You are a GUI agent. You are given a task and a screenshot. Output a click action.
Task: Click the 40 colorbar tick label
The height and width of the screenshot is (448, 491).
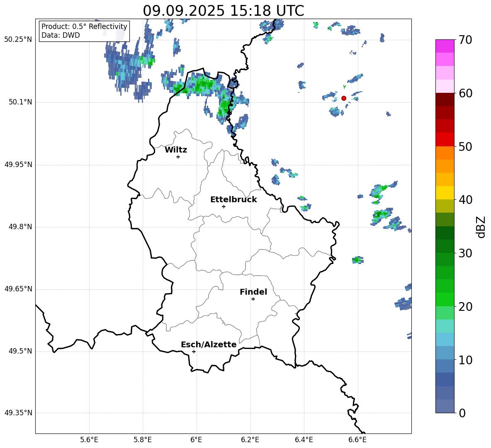tap(465, 200)
